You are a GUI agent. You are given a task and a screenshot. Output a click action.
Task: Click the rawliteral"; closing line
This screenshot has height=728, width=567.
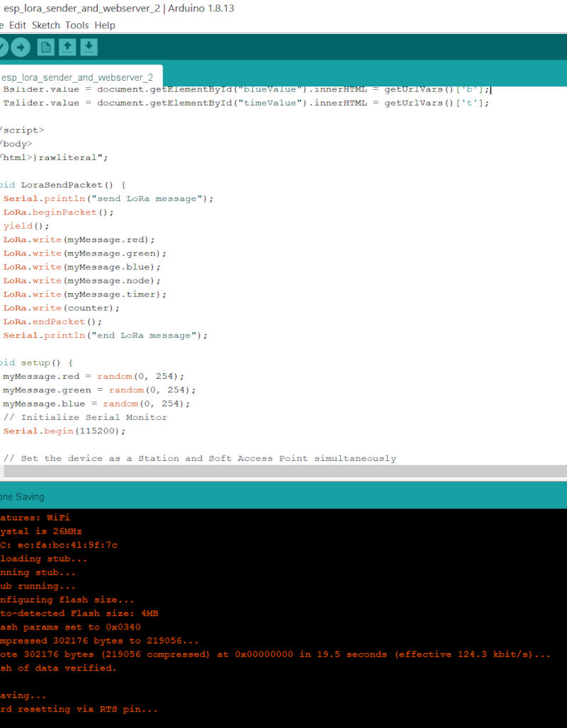53,158
